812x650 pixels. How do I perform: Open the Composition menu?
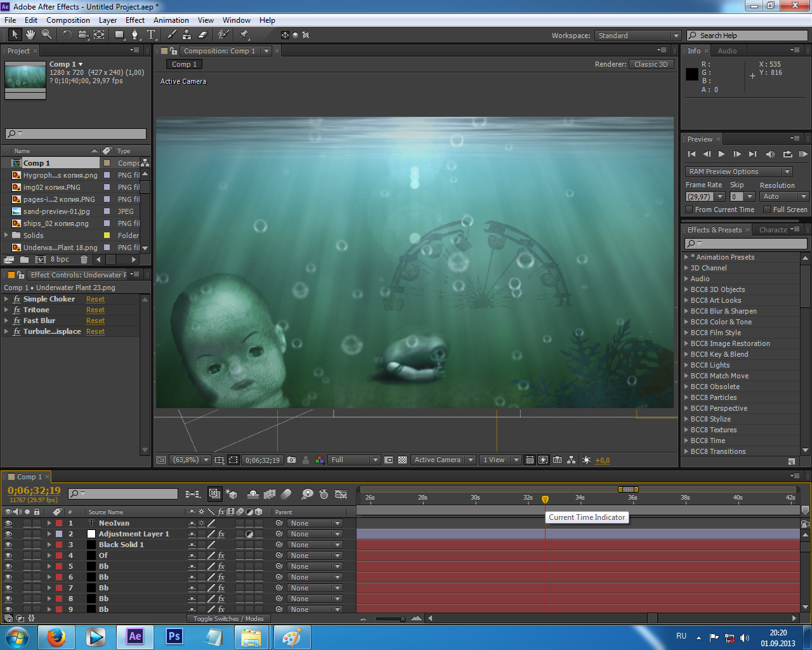pyautogui.click(x=68, y=20)
